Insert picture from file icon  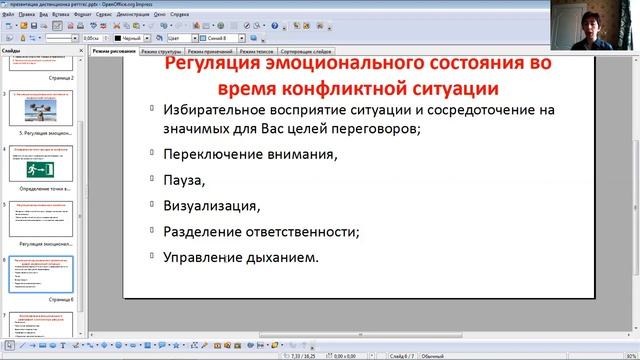[x=227, y=345]
